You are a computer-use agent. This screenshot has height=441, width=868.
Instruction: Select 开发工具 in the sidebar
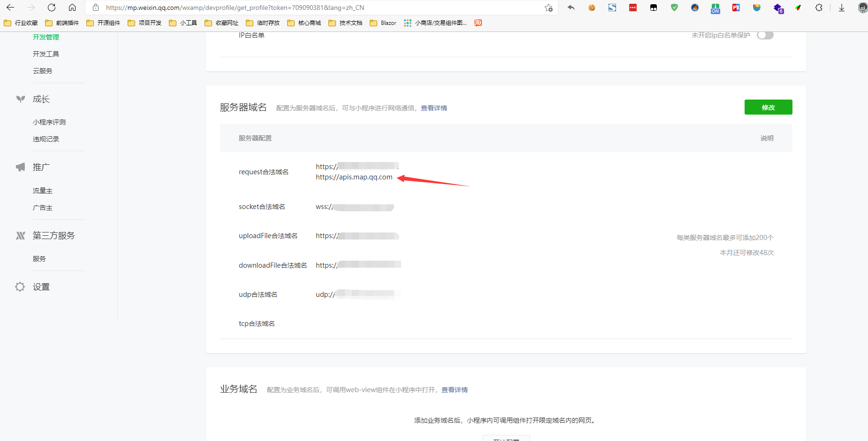[46, 54]
